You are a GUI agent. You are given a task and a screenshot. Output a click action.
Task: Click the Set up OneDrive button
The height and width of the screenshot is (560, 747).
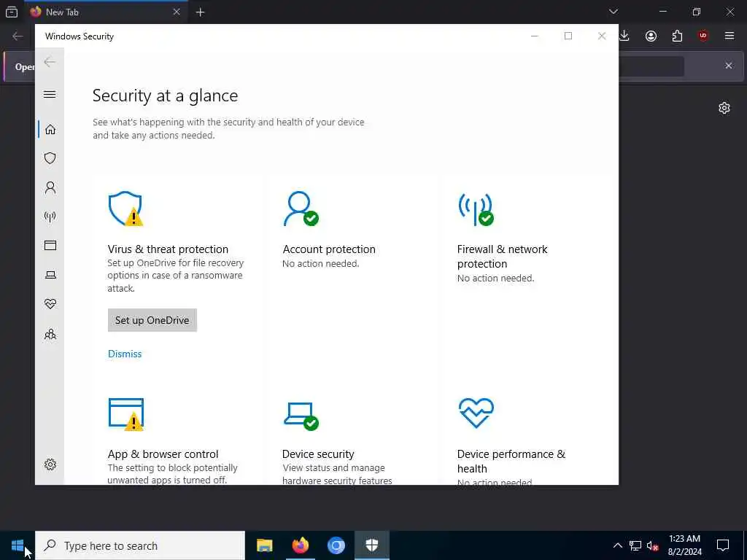coord(152,320)
